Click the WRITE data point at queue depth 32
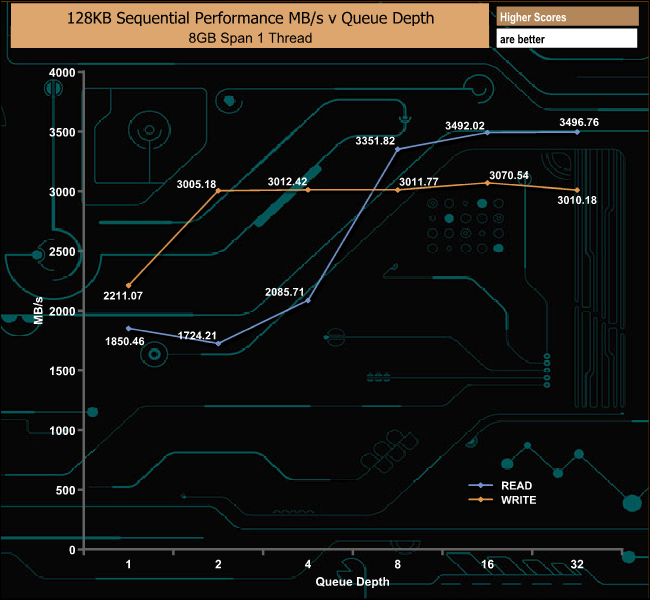Screen dimensions: 650x600 [x=577, y=190]
